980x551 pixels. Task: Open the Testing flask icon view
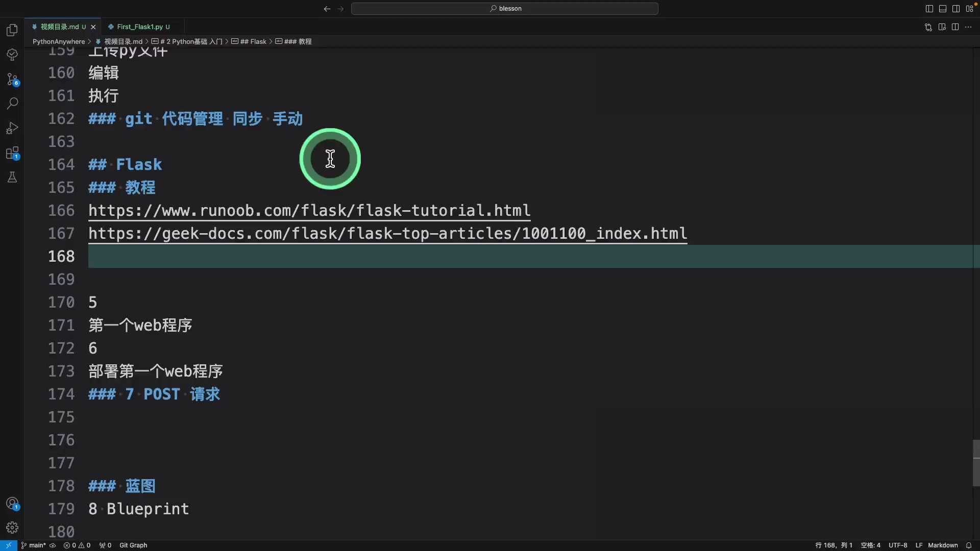(x=12, y=177)
